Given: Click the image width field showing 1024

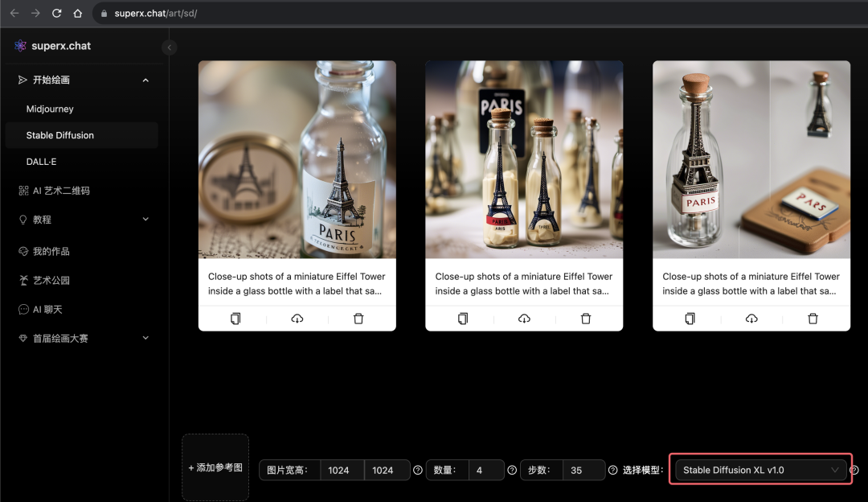Looking at the screenshot, I should tap(342, 470).
